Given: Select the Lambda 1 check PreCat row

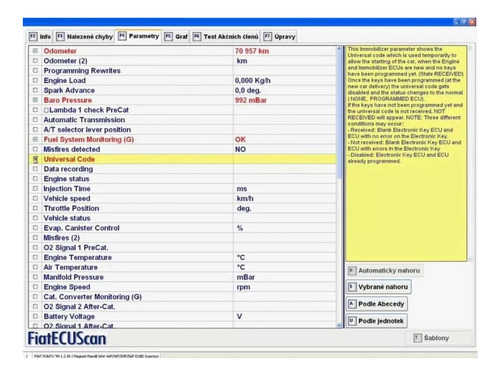Looking at the screenshot, I should click(x=183, y=110).
